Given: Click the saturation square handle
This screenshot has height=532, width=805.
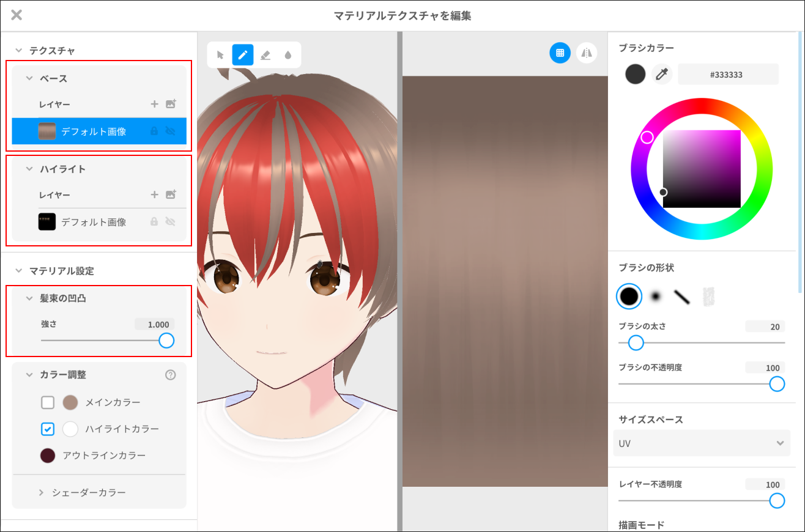Looking at the screenshot, I should (663, 192).
